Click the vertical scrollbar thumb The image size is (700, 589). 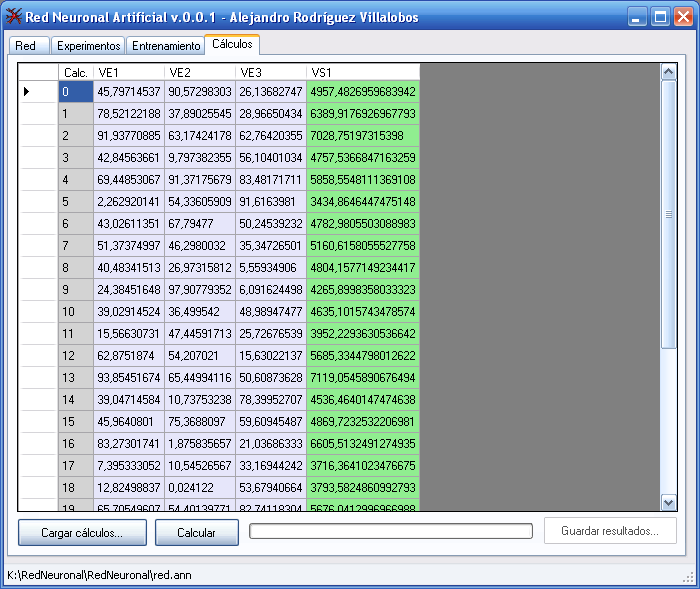pyautogui.click(x=669, y=214)
